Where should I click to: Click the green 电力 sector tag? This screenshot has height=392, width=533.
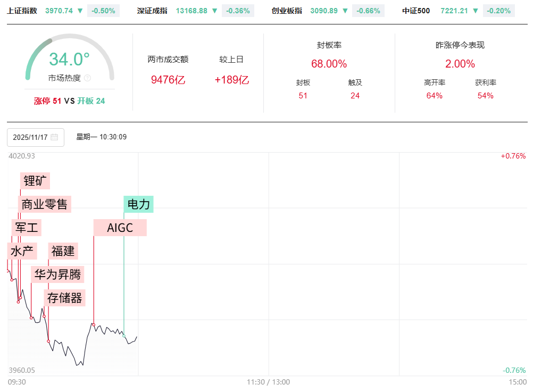(139, 204)
